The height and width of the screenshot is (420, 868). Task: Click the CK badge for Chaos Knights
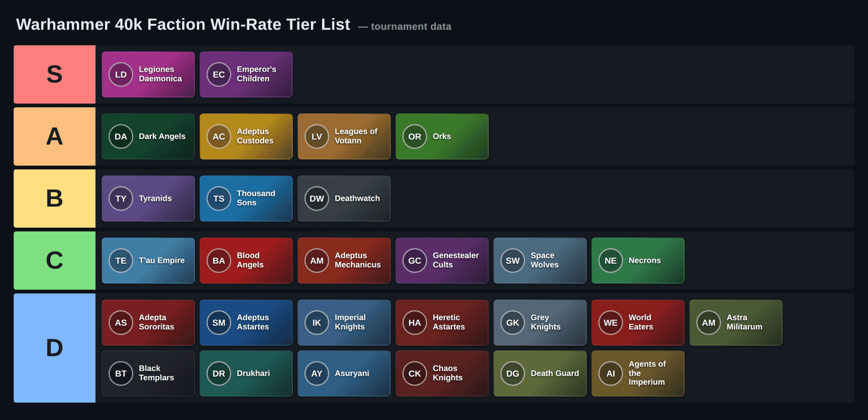tap(415, 373)
